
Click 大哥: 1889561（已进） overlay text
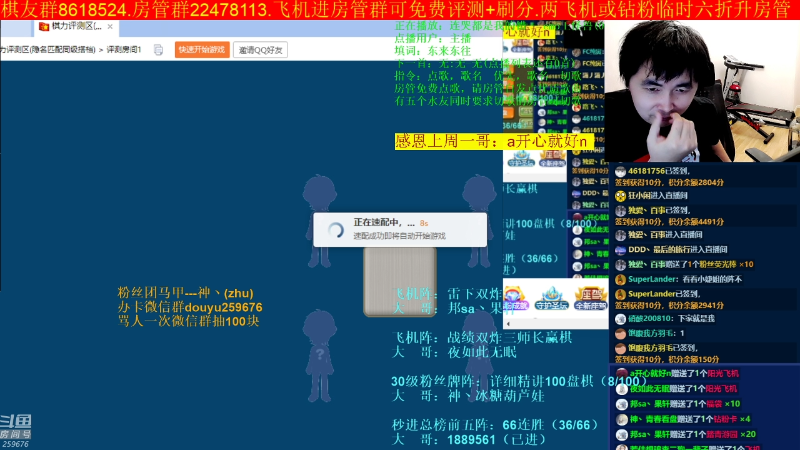[468, 439]
